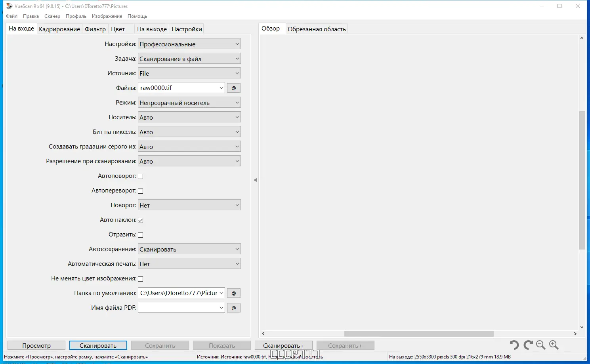
Task: Open Разрешение при сканировании dropdown
Action: 189,161
